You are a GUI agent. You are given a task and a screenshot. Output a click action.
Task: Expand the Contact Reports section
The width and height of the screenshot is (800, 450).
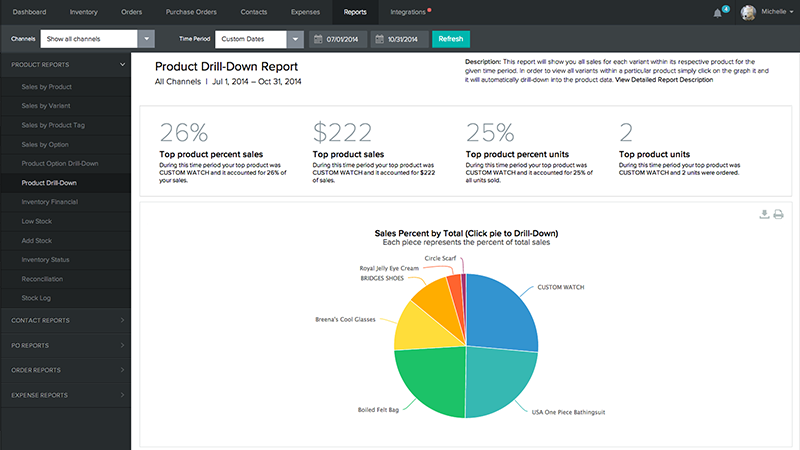click(122, 321)
